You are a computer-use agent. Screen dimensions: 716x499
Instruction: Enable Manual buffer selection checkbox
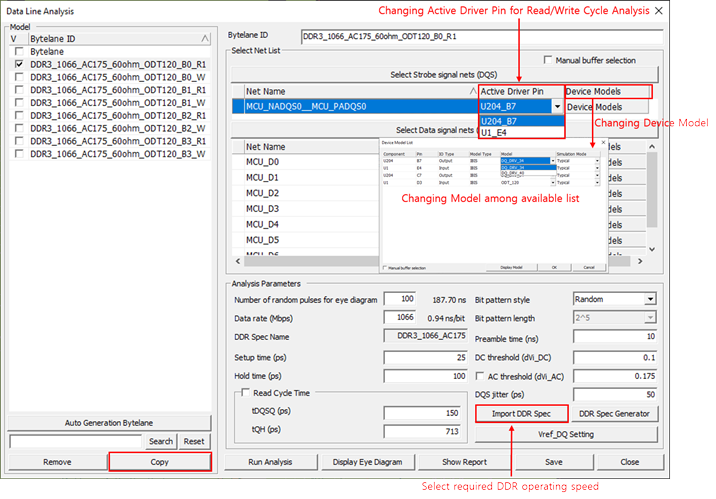point(547,60)
